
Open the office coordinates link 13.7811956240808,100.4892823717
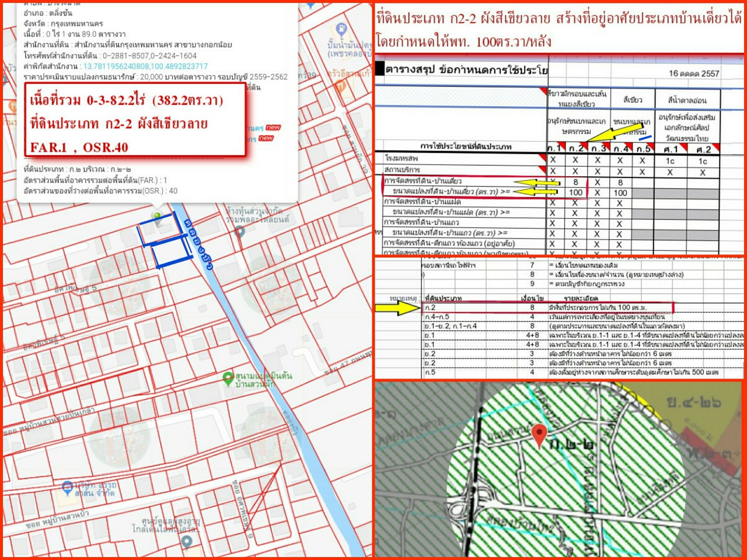tap(145, 66)
